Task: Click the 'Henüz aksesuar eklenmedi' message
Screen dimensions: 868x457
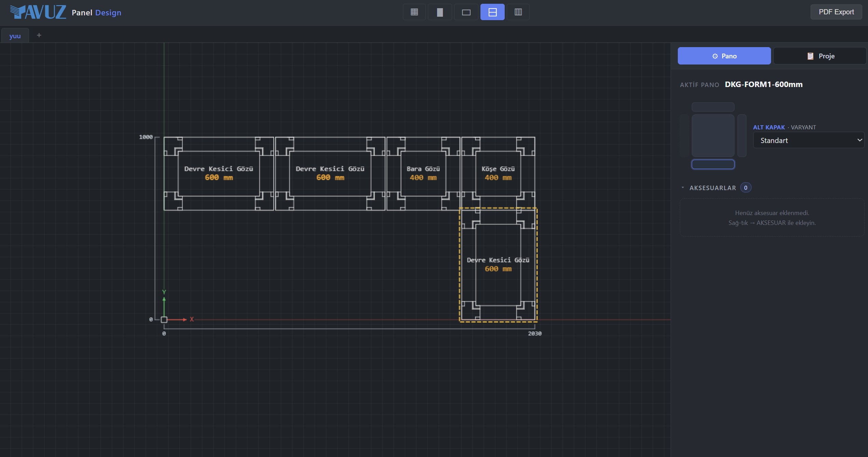Action: (x=772, y=213)
